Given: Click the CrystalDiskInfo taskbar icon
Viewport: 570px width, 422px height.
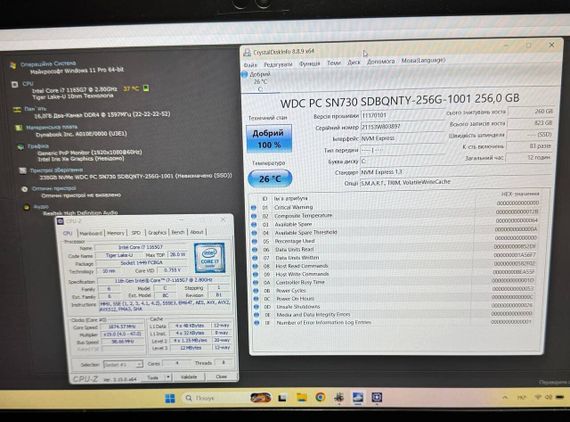Looking at the screenshot, I should pos(358,397).
